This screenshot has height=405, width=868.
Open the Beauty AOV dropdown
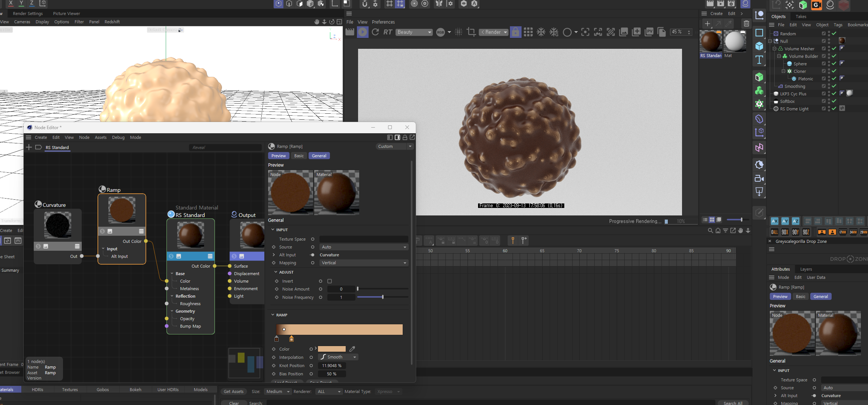(x=414, y=32)
